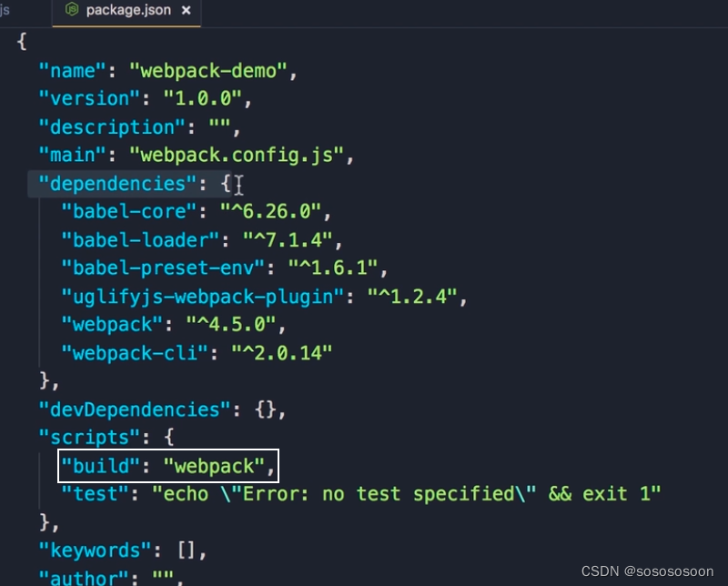Screen dimensions: 728x586
Task: Click the "webpack" build script value
Action: point(215,466)
